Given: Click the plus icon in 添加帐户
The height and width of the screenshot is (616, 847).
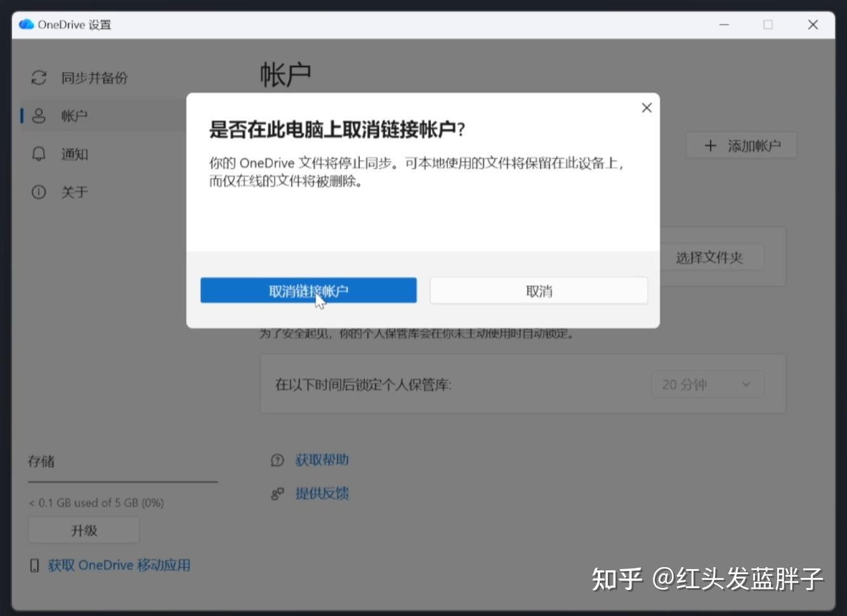Looking at the screenshot, I should [711, 146].
